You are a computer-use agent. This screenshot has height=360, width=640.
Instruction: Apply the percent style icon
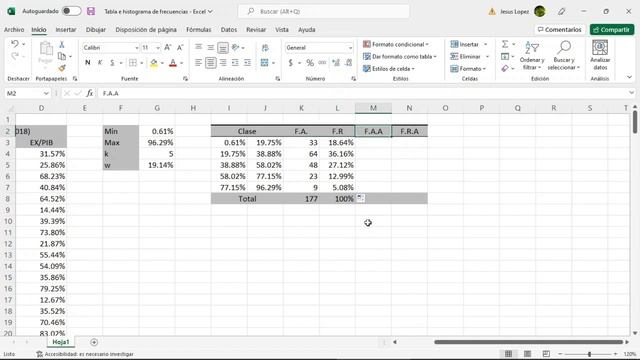pos(310,63)
